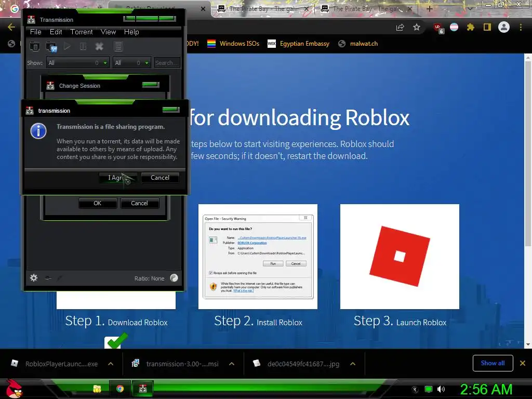This screenshot has width=532, height=399.
Task: Click the Transmission taskbar icon
Action: click(x=142, y=389)
